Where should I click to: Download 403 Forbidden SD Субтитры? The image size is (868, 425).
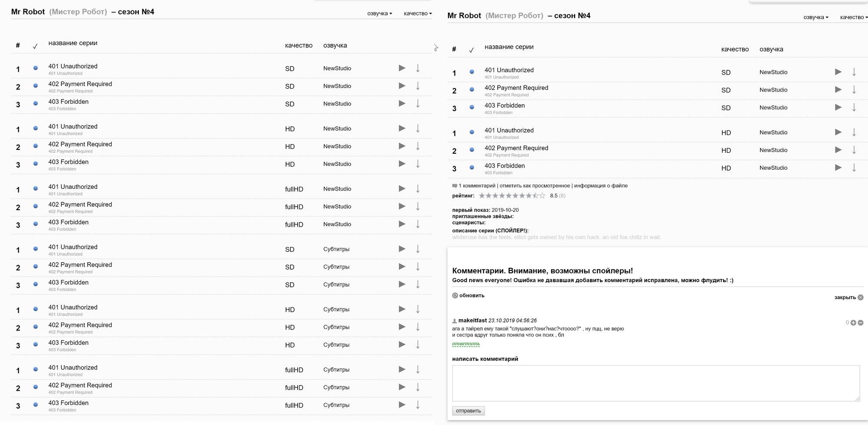click(418, 285)
